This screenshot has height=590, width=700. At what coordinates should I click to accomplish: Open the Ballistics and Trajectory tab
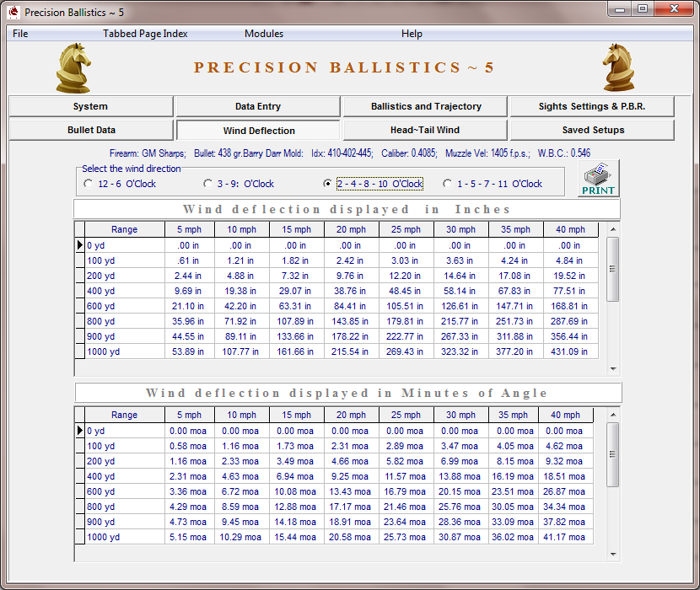(x=425, y=106)
